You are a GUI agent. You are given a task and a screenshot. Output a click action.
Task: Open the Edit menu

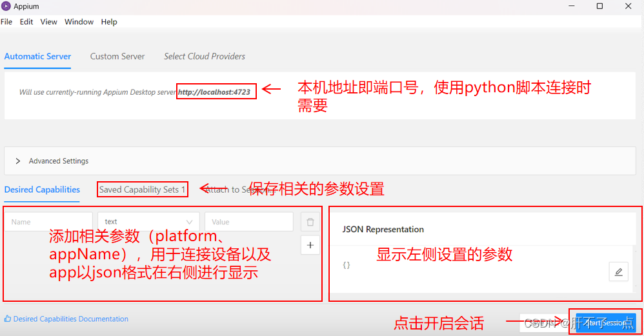tap(26, 22)
